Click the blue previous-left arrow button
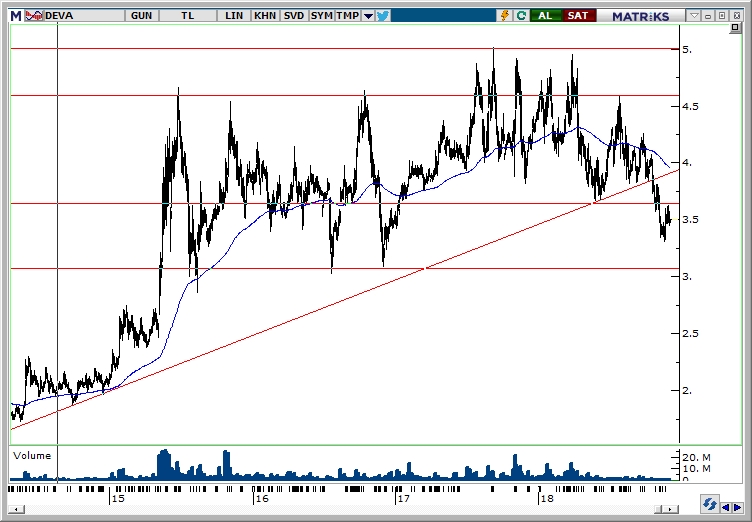Image resolution: width=752 pixels, height=522 pixels. [x=727, y=508]
